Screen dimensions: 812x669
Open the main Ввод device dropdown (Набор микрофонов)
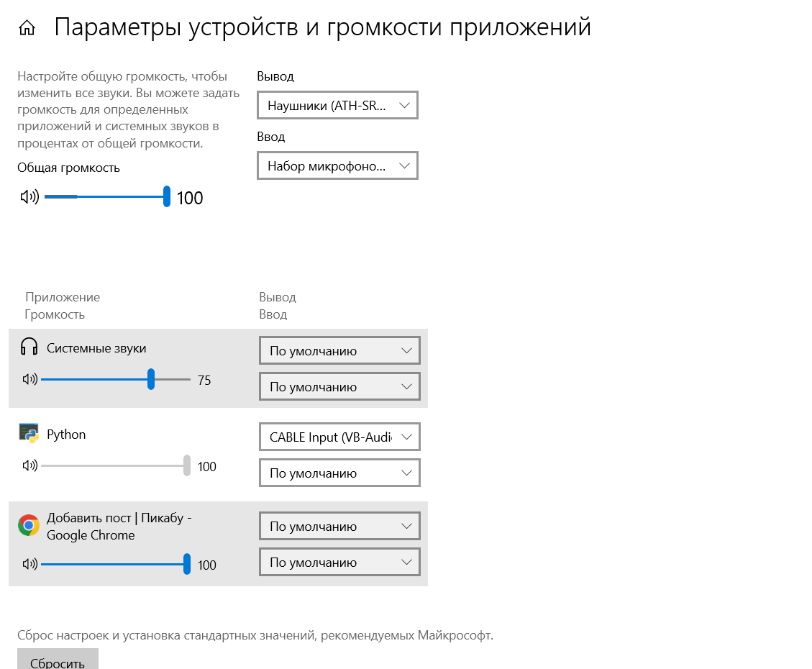337,165
